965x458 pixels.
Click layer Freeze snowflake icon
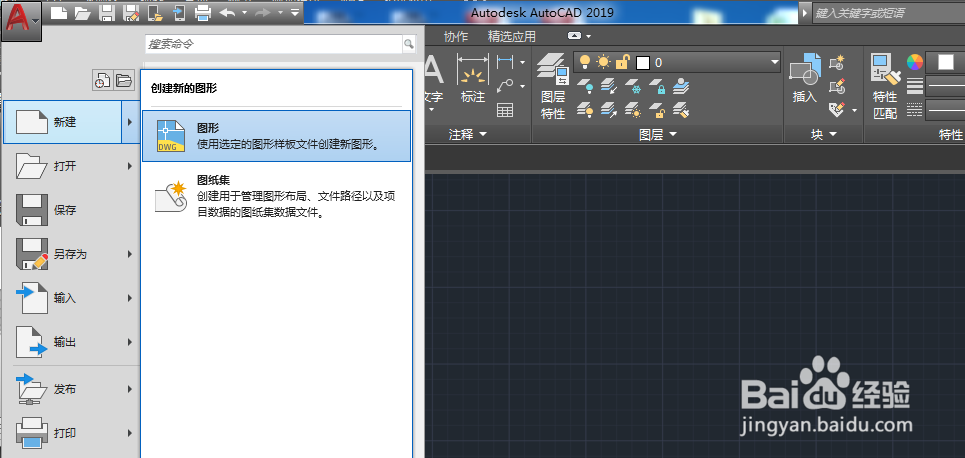(x=632, y=86)
